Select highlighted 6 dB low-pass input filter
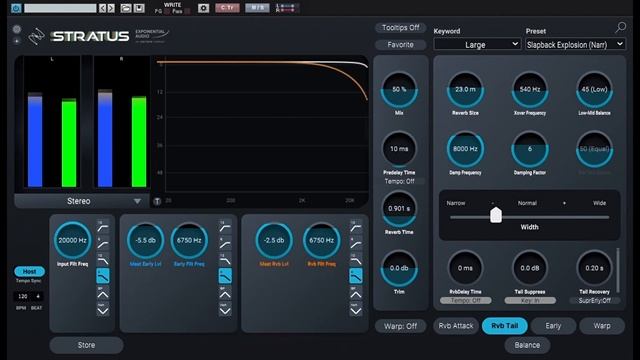 pyautogui.click(x=103, y=276)
